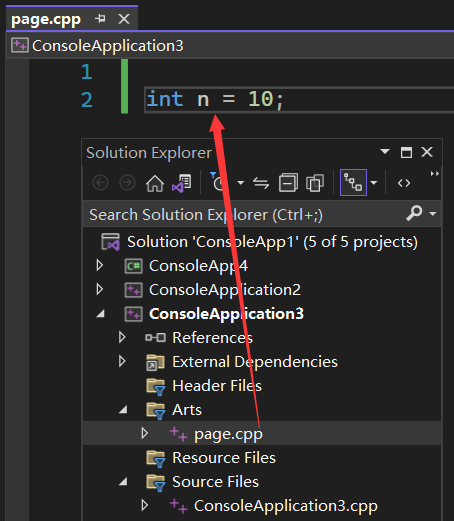Collapse all nodes in Solution Explorer

click(288, 183)
